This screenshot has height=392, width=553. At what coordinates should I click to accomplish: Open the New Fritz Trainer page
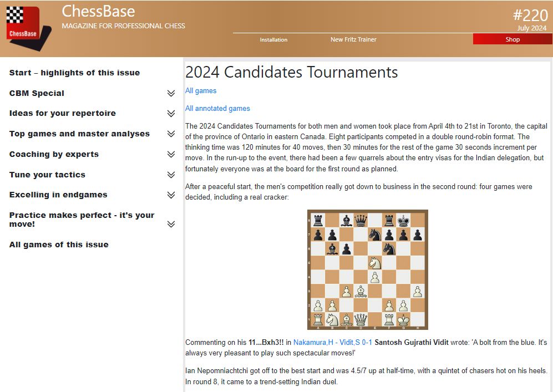(x=353, y=39)
